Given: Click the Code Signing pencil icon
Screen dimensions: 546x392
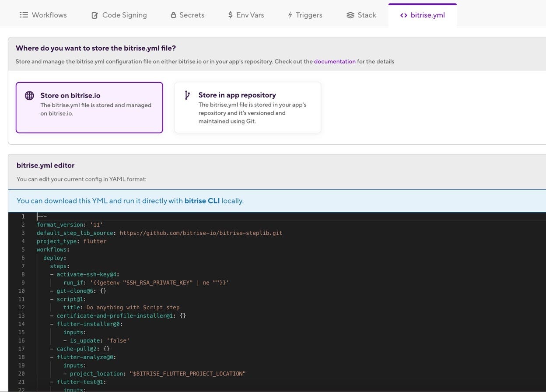Looking at the screenshot, I should pyautogui.click(x=94, y=15).
